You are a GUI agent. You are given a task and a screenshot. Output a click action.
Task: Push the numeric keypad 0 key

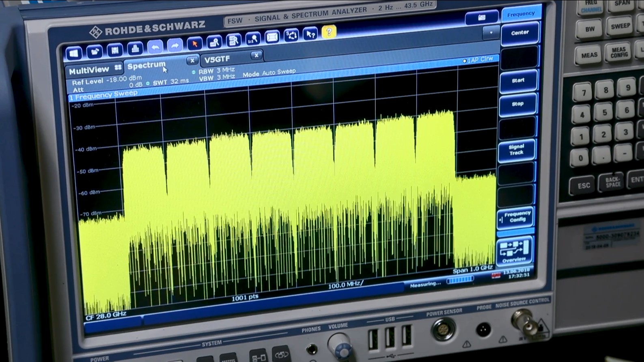coord(580,158)
